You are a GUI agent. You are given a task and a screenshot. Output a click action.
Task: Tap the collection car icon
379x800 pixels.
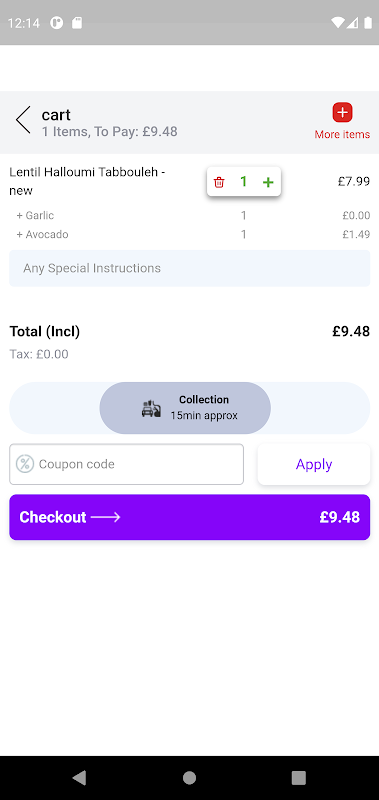tap(151, 409)
